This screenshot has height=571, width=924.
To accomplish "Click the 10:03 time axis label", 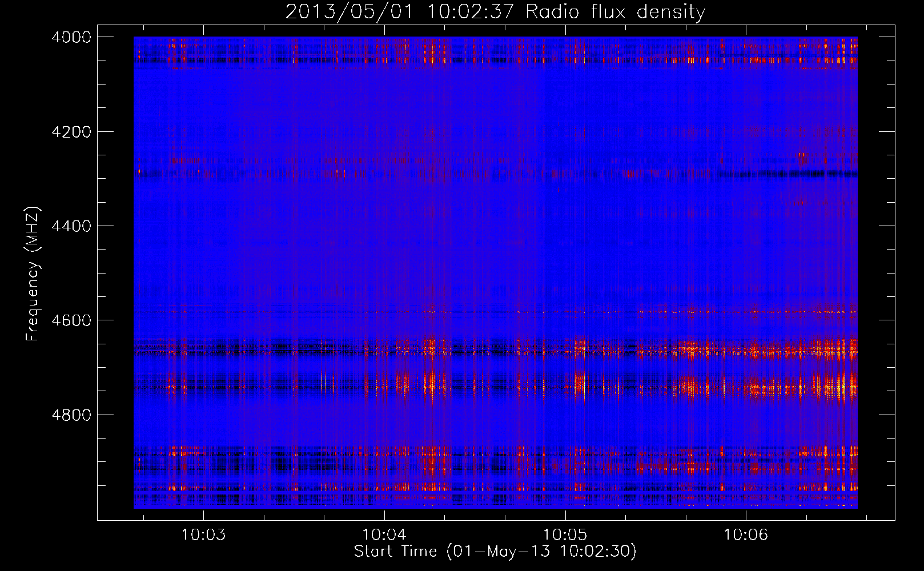I will coord(203,535).
